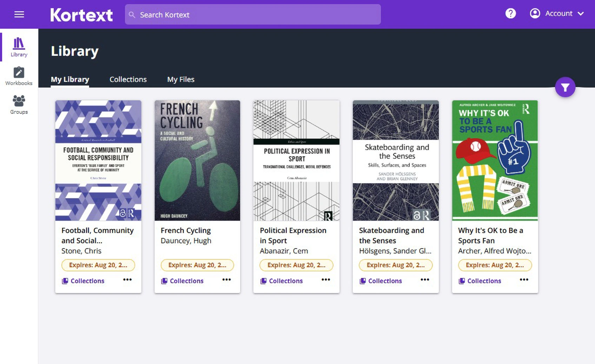
Task: Open the help question mark icon
Action: click(x=510, y=14)
